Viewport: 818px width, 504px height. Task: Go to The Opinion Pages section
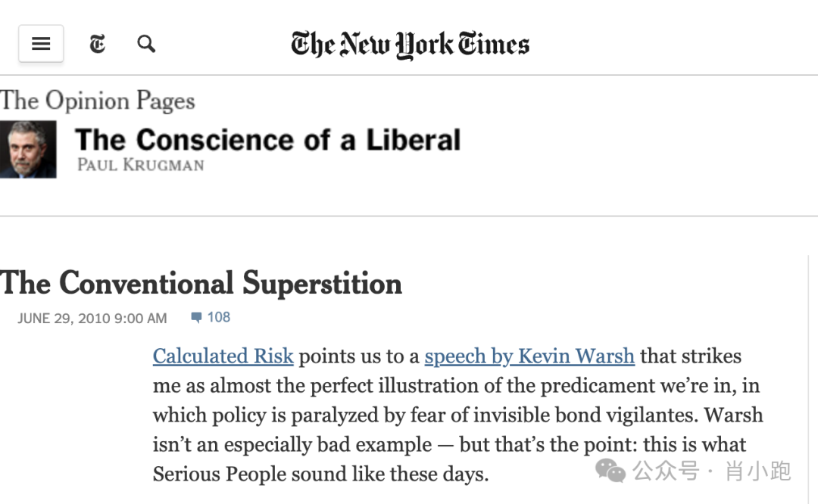[98, 101]
